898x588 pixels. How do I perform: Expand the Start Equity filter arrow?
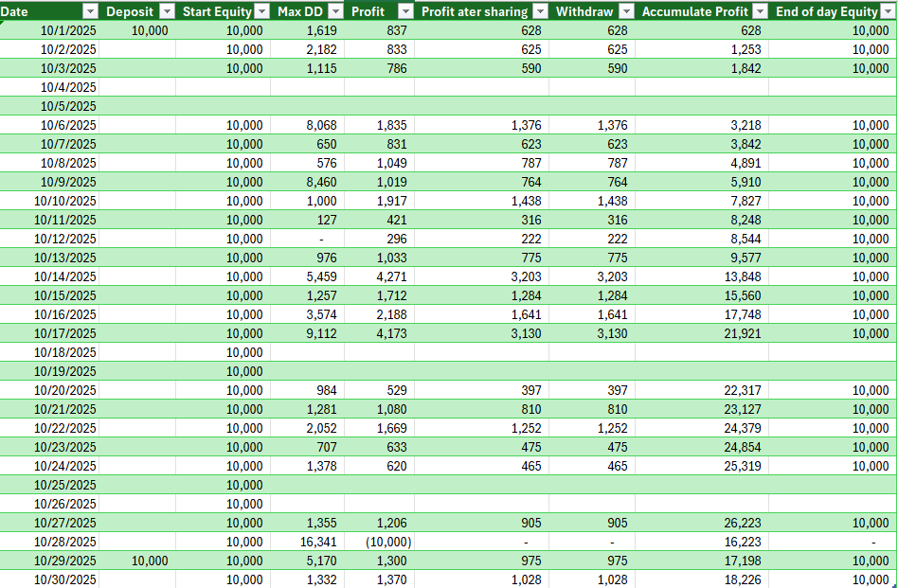261,11
